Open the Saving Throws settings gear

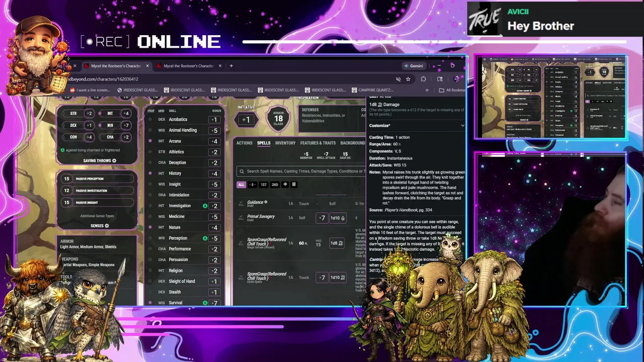tap(114, 161)
